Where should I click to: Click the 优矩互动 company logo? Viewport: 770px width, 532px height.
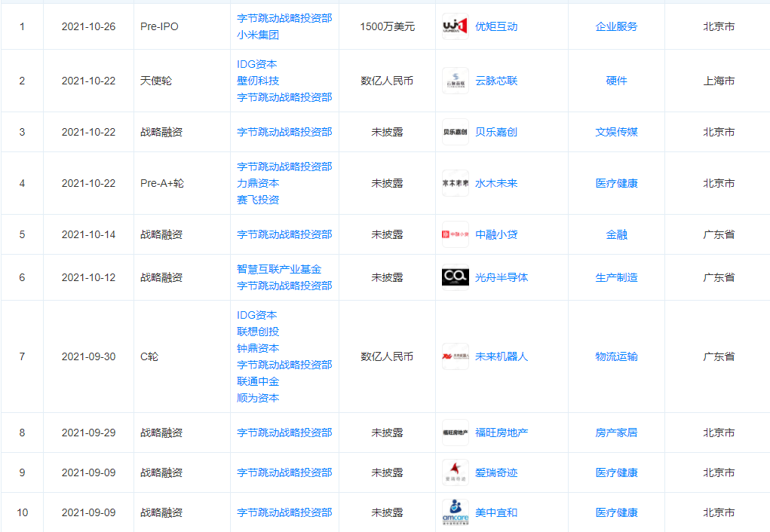(455, 27)
